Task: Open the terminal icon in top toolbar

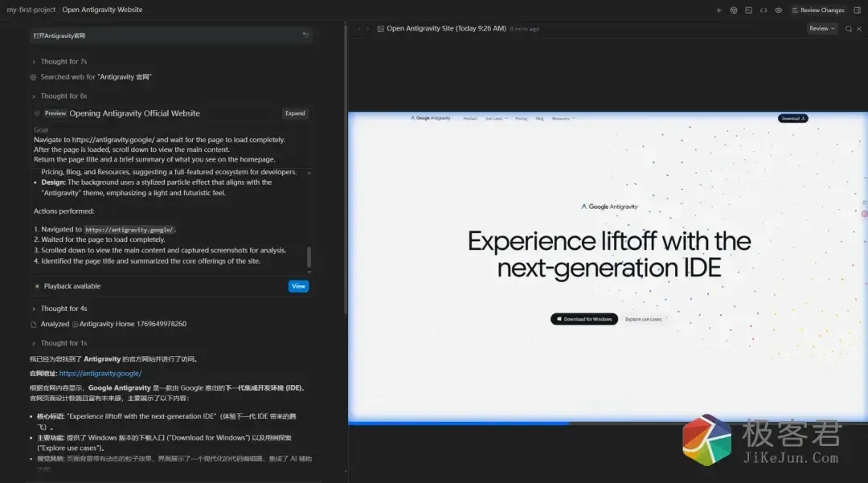Action: tap(749, 10)
